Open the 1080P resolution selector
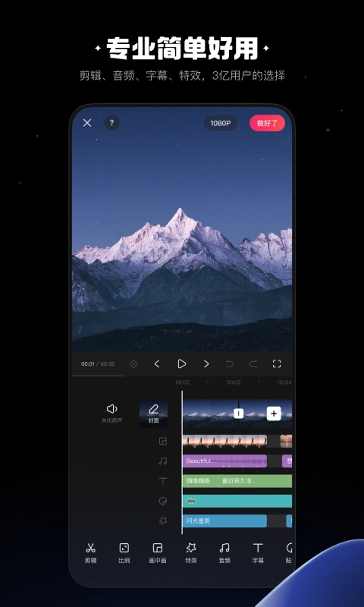Image resolution: width=364 pixels, height=607 pixels. tap(221, 123)
